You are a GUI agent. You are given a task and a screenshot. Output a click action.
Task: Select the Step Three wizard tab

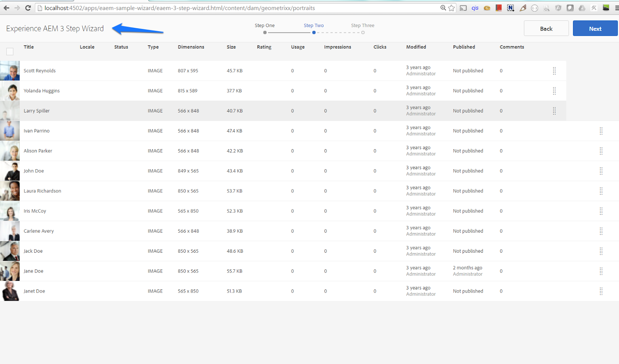click(x=363, y=25)
